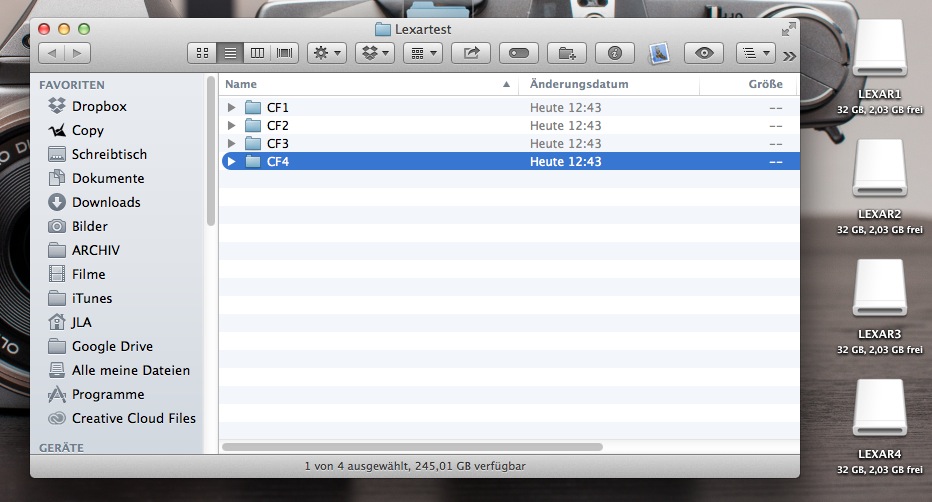Expand the CF1 folder disclosure triangle
The image size is (932, 502).
click(232, 107)
